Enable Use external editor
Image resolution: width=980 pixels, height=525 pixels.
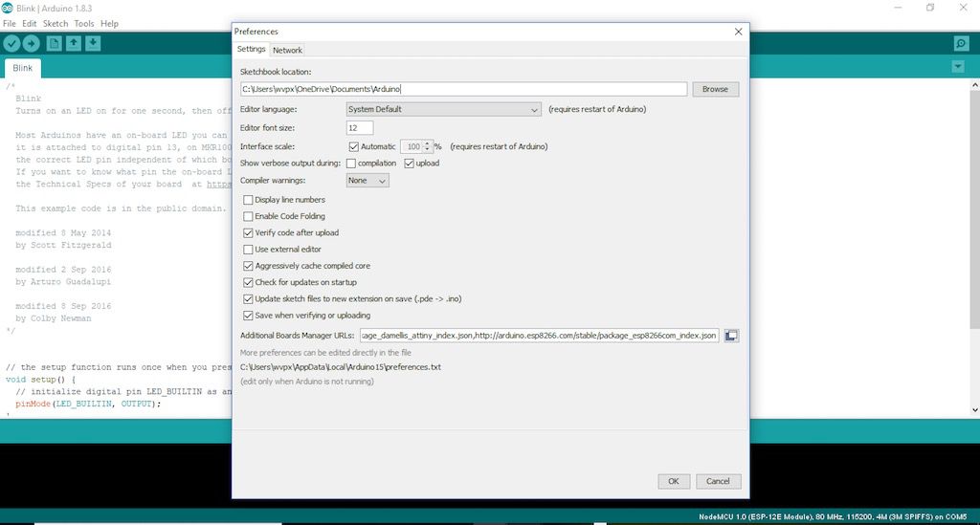(248, 250)
